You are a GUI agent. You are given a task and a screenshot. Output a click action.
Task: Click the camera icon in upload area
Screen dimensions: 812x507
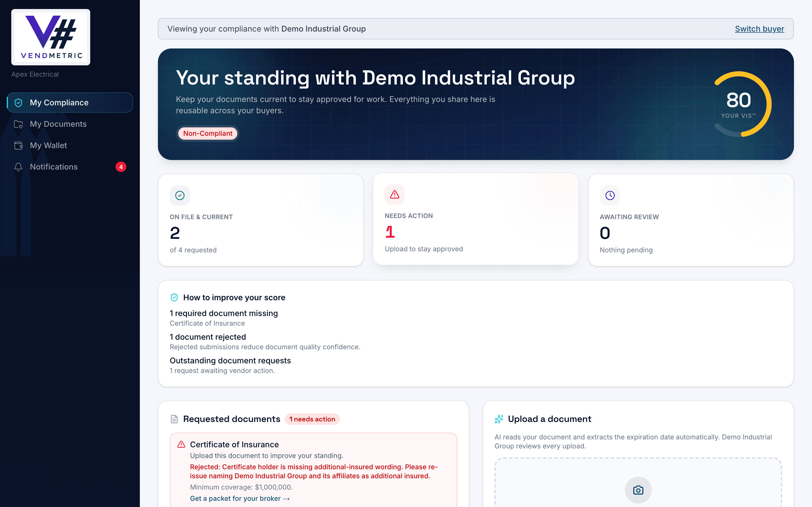click(638, 490)
